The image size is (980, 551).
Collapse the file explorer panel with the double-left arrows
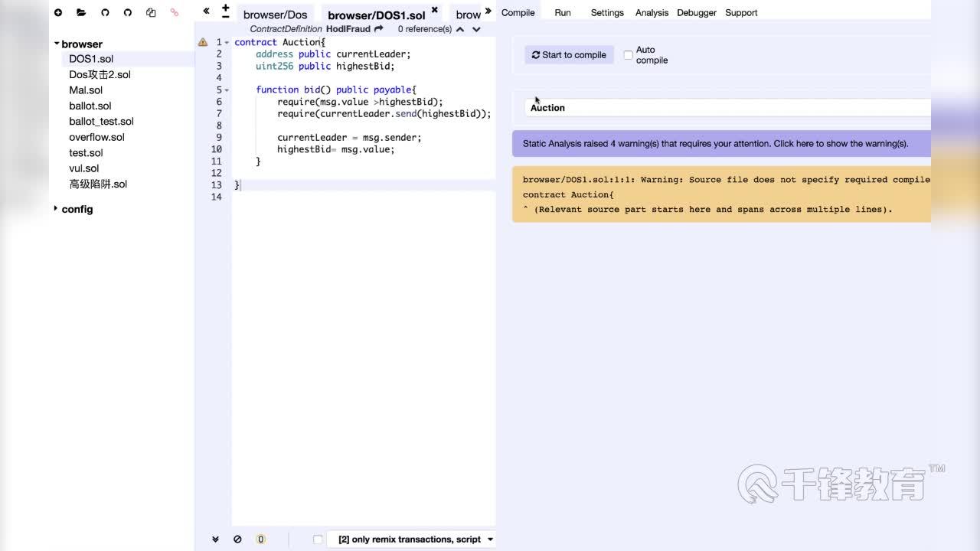[206, 11]
